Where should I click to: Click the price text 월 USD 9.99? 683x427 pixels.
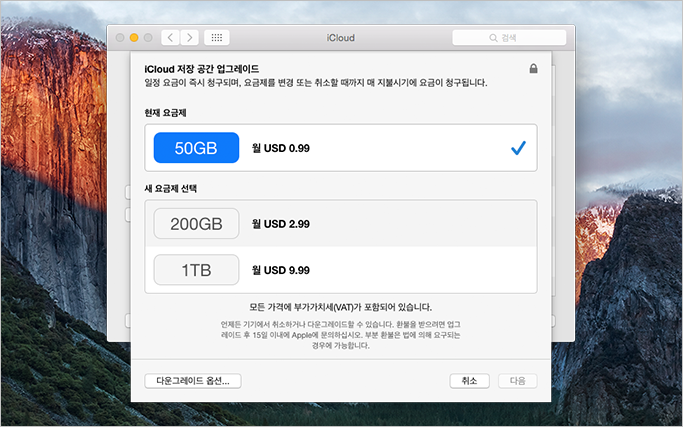coord(281,270)
